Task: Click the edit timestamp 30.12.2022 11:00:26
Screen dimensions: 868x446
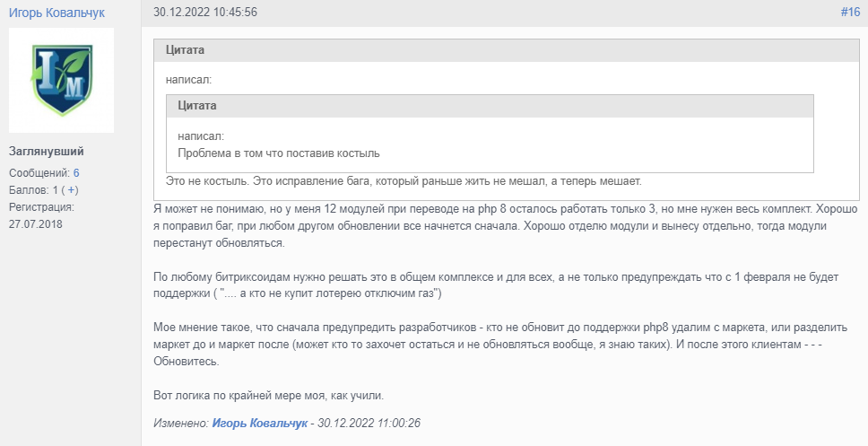Action: coord(369,424)
